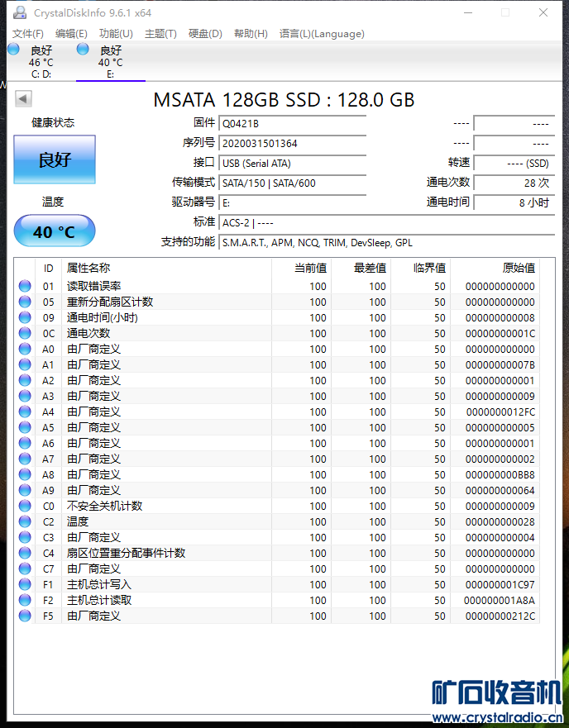Screen dimensions: 569x728
Task: Click status orb for F1 主机总计写入
Action: (25, 585)
